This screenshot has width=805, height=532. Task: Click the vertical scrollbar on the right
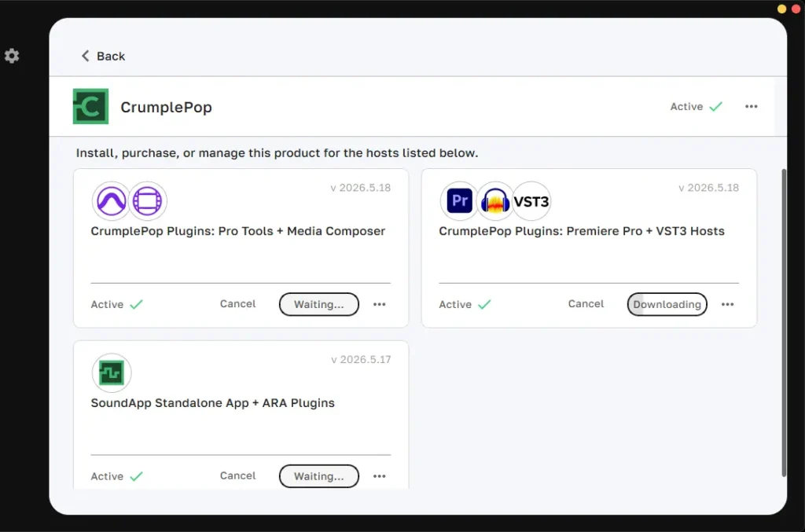(784, 323)
